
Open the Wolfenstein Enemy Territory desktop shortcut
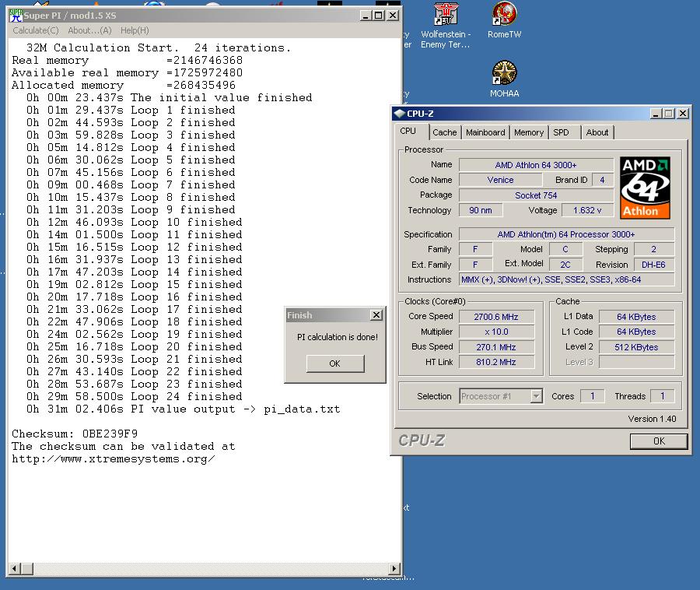(446, 26)
